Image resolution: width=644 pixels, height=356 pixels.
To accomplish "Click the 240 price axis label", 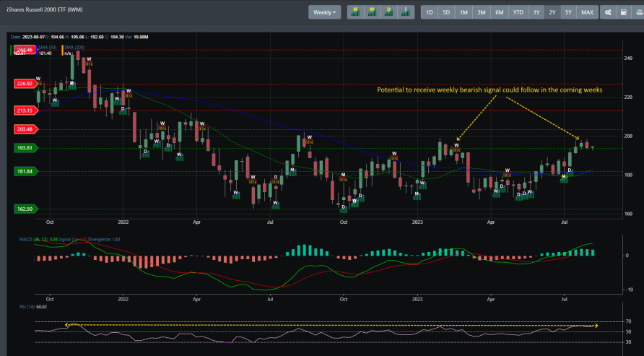I will click(628, 58).
